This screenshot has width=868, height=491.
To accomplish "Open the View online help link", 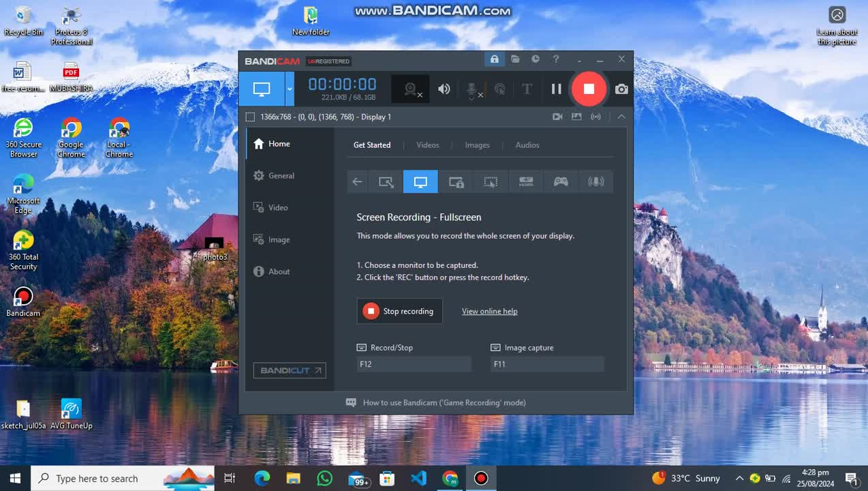I will pos(490,311).
